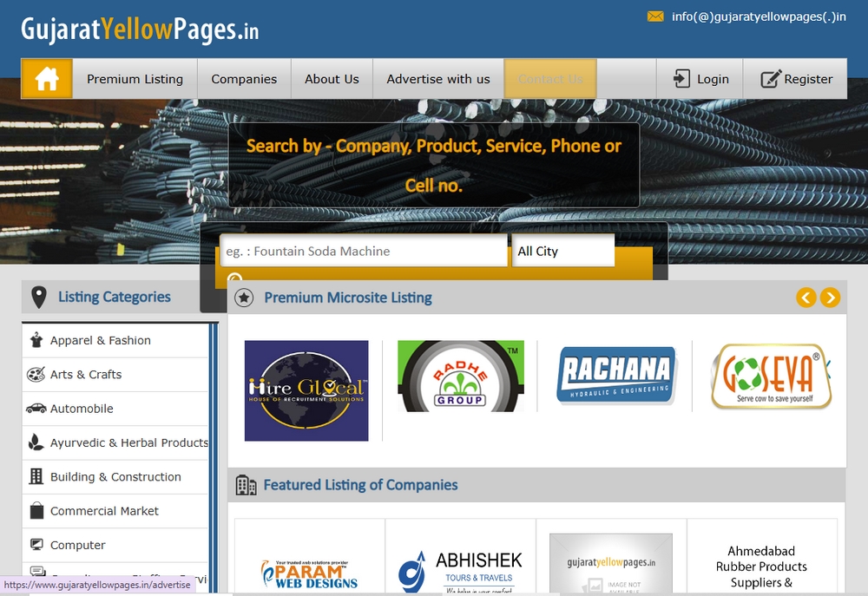Click the search keyword input field

(364, 251)
